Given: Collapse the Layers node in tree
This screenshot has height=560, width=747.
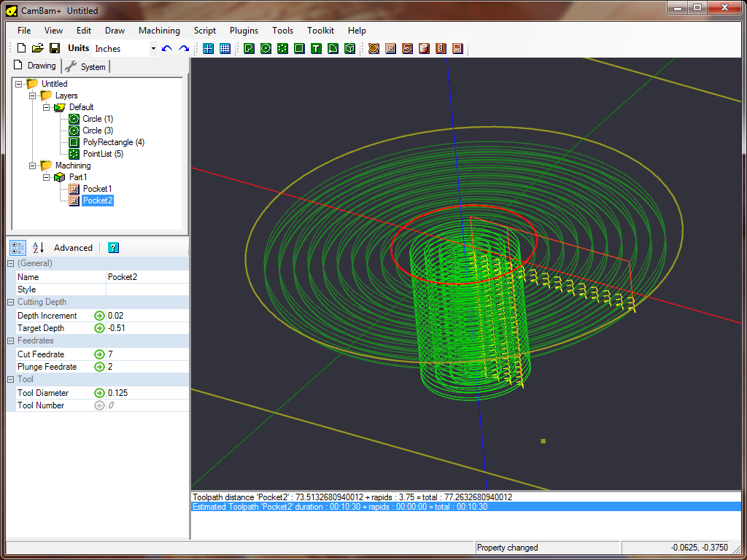Looking at the screenshot, I should pos(32,96).
